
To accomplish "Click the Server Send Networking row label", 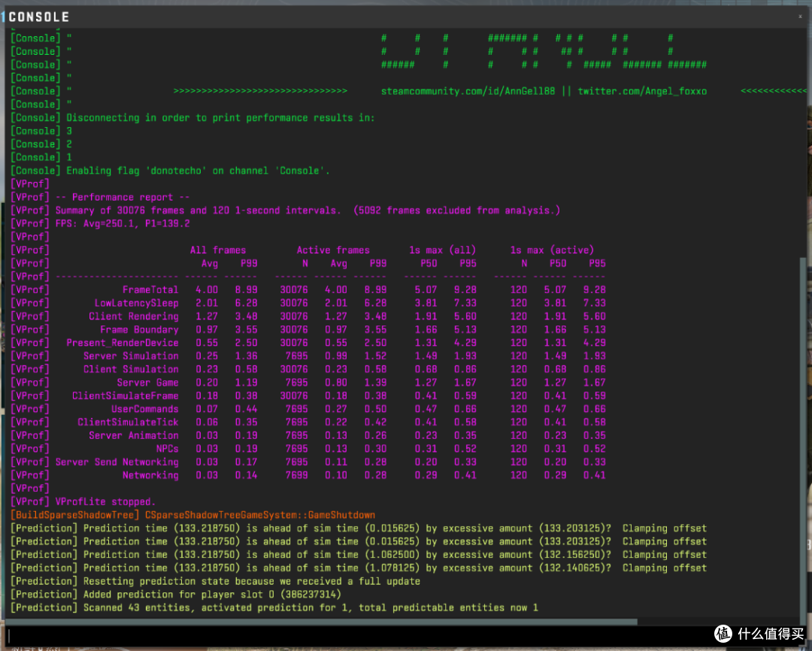I will coord(117,462).
